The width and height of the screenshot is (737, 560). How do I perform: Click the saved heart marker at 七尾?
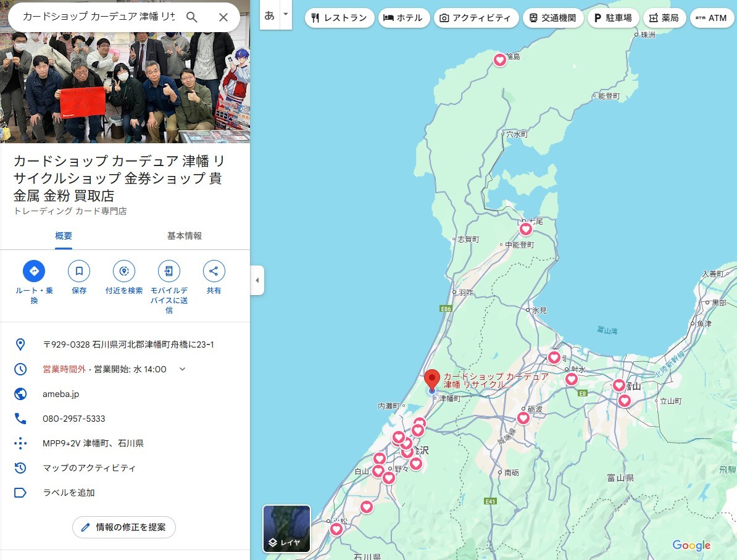pyautogui.click(x=525, y=229)
